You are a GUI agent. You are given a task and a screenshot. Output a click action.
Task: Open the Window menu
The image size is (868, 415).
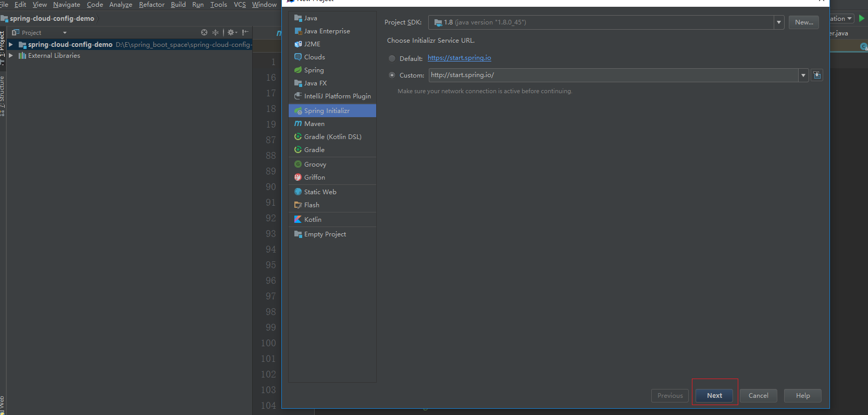point(265,5)
